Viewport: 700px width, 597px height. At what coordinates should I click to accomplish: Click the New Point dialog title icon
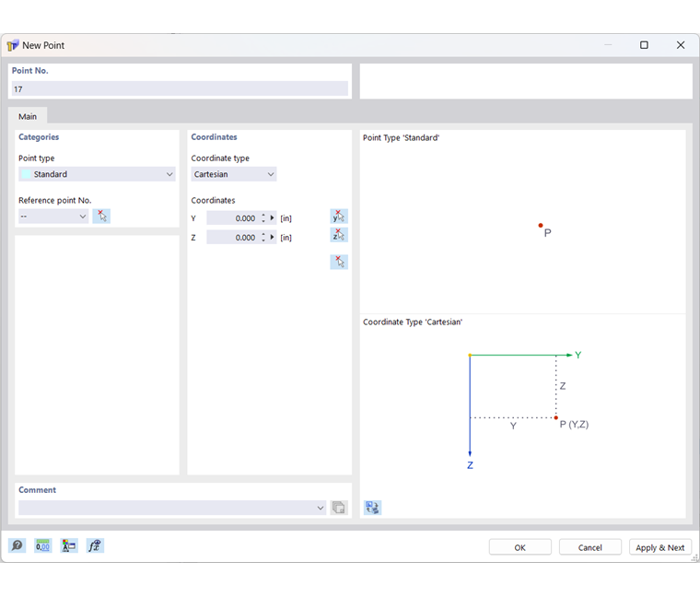pos(13,45)
